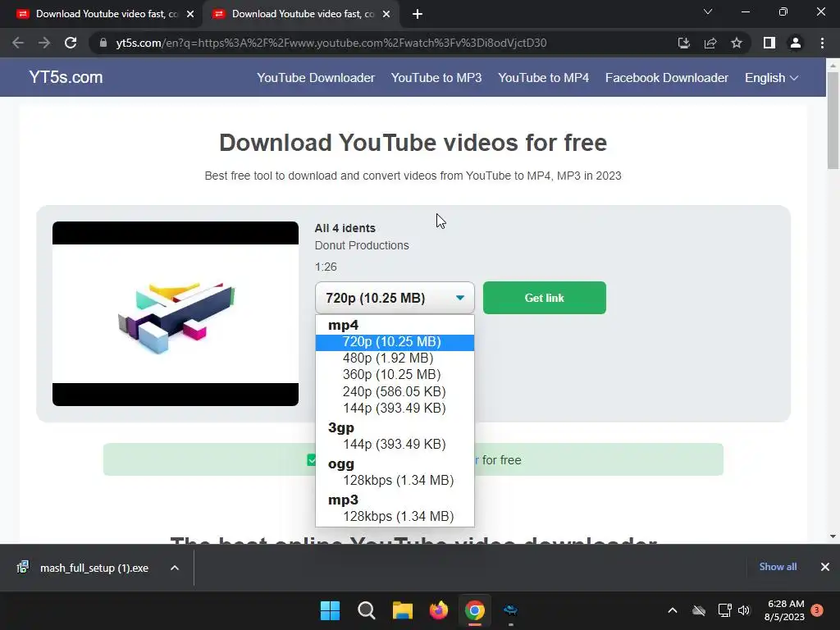Open the Windows Start menu
Screen dimensions: 840x630
tap(330, 610)
